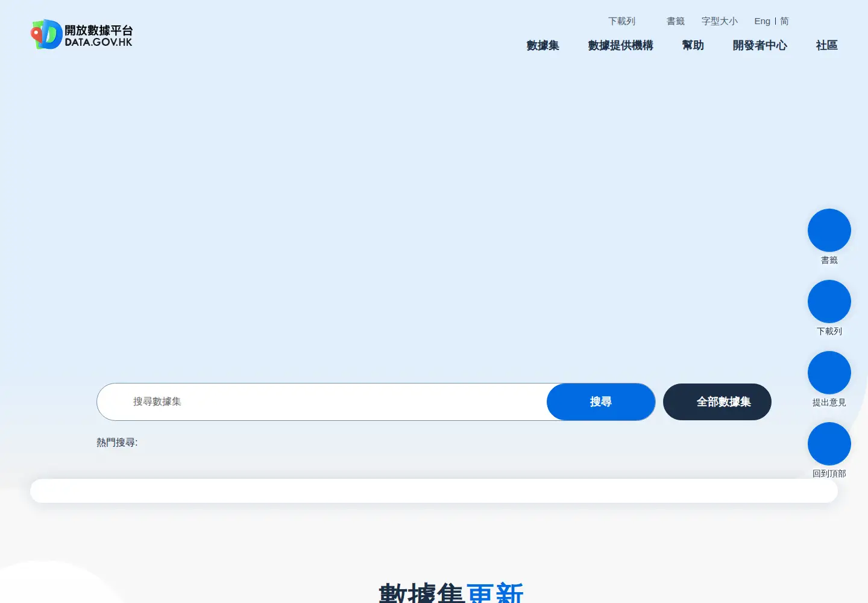
Task: Click the blue 搜尋 button
Action: (600, 402)
